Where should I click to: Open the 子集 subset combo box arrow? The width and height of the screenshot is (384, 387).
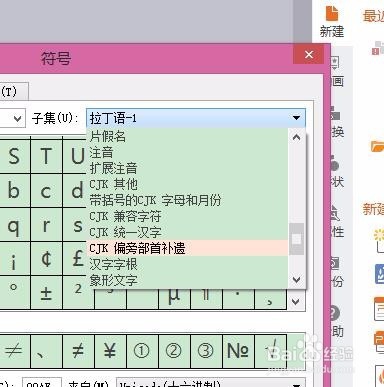click(x=296, y=118)
